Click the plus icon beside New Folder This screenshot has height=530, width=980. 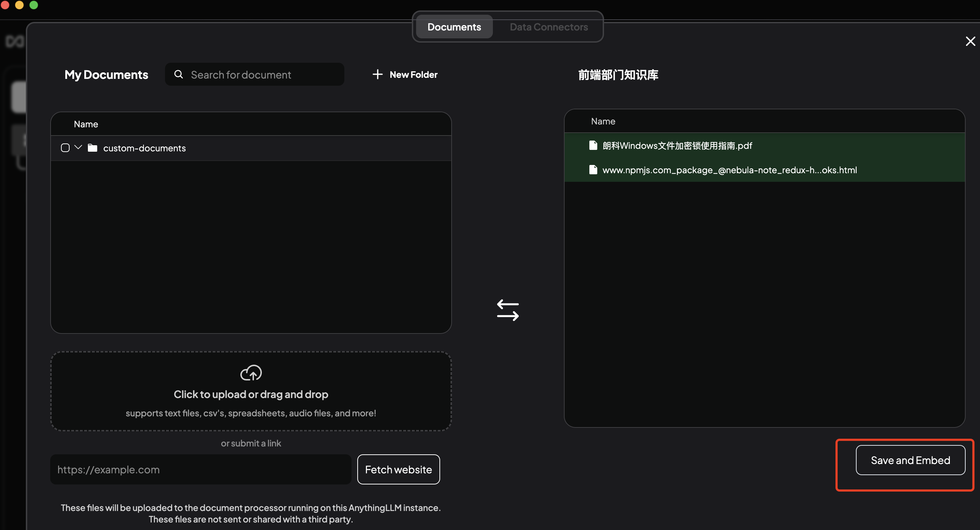pyautogui.click(x=377, y=74)
